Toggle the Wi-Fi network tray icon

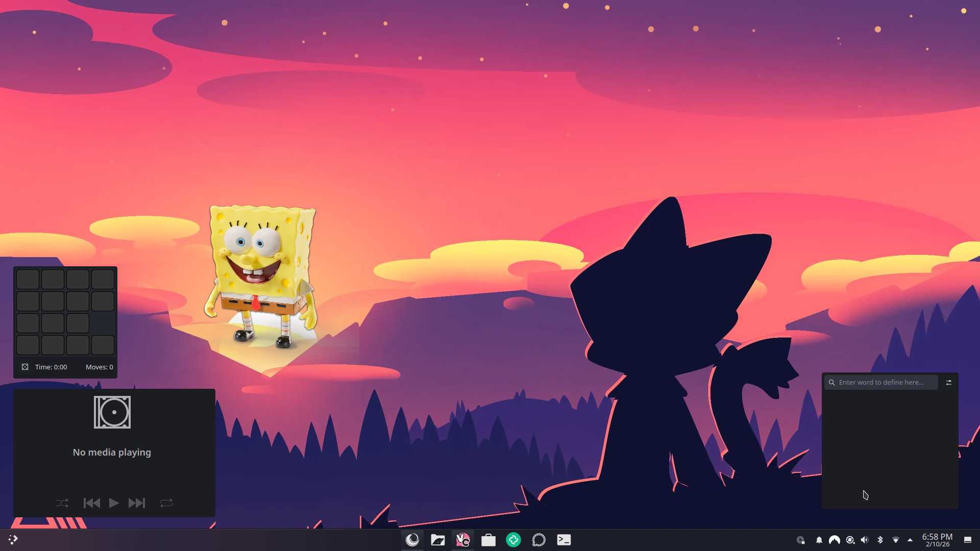[895, 540]
